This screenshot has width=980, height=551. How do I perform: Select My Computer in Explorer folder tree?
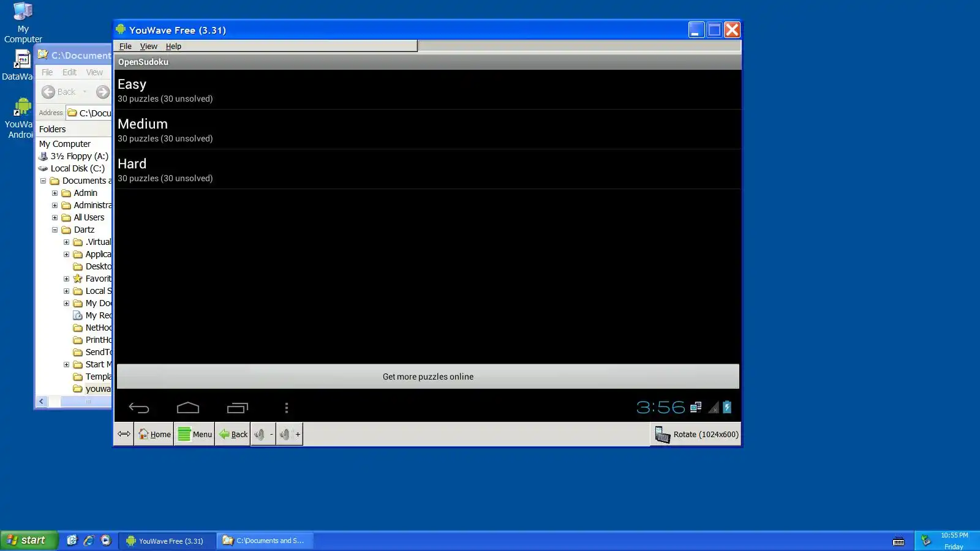65,144
